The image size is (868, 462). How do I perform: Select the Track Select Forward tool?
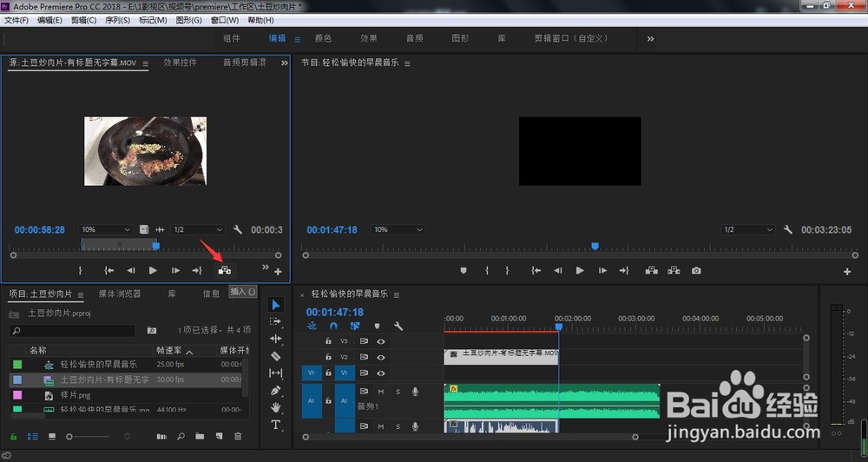276,321
